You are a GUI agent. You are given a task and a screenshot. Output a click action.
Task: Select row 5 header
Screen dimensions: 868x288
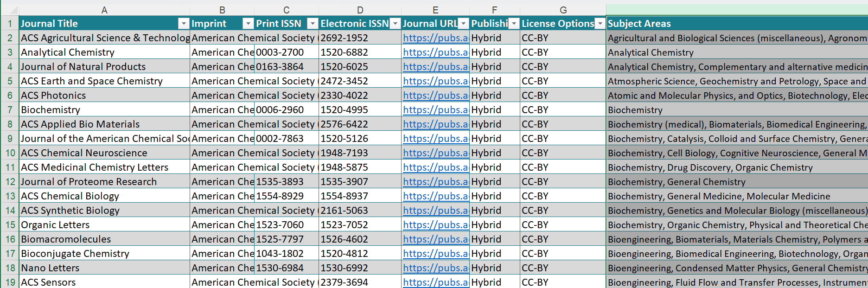point(10,81)
